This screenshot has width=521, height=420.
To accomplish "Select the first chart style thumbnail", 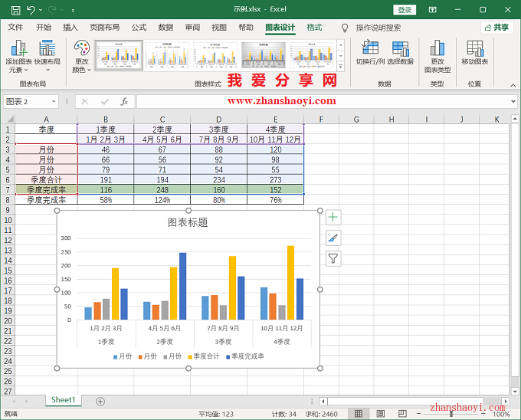I will (x=119, y=55).
